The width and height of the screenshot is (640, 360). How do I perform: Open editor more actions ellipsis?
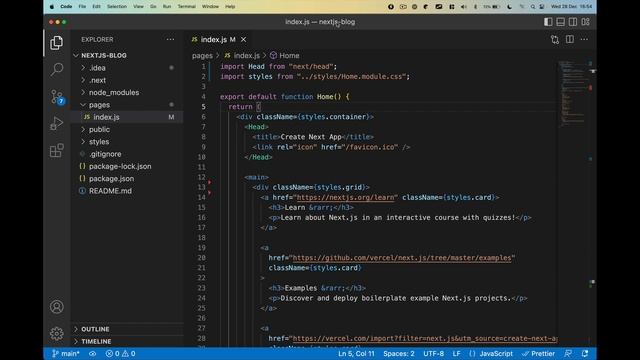click(x=584, y=40)
